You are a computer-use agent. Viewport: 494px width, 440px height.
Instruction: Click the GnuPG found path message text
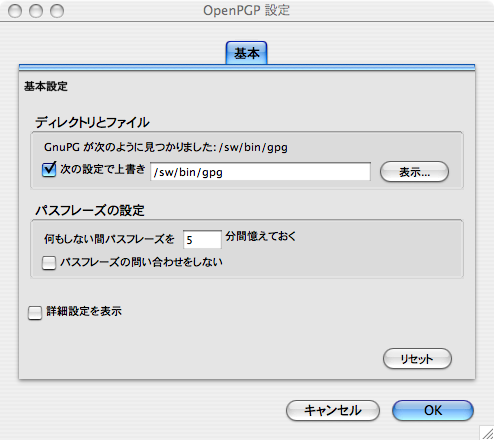point(166,147)
